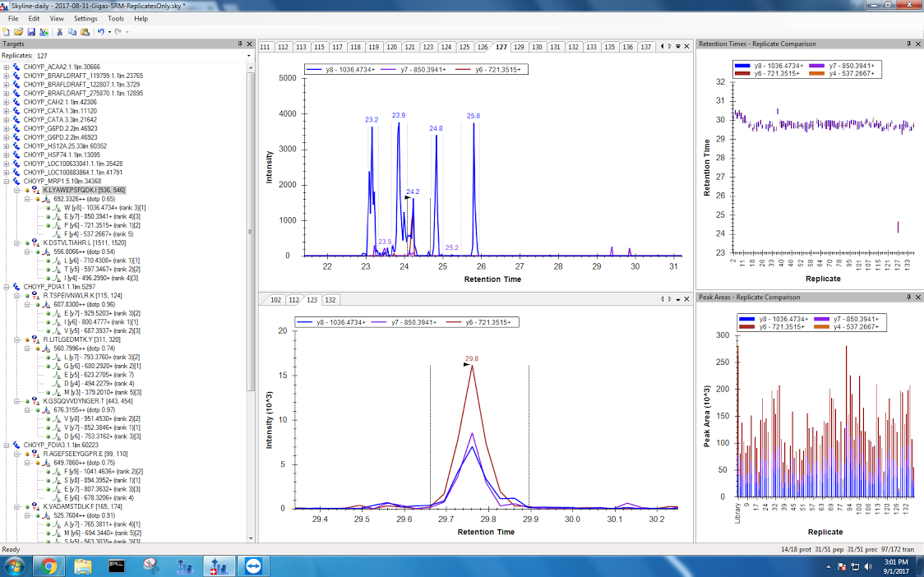Select tab 112 in the lower chromatogram pane
Viewport: 924px width, 577px height.
294,299
